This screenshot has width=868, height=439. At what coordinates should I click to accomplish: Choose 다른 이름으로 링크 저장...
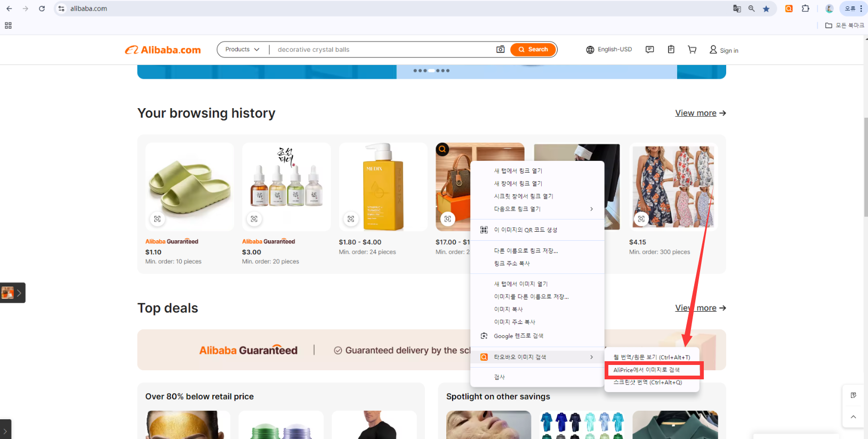pyautogui.click(x=537, y=251)
